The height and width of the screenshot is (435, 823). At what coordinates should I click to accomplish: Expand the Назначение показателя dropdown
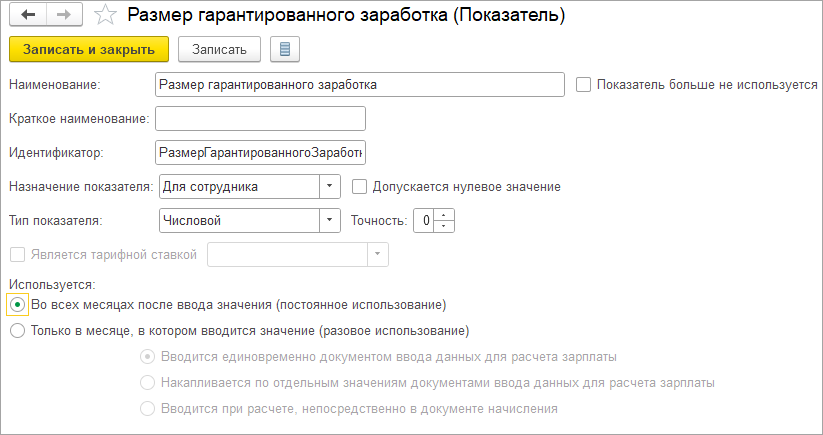click(x=330, y=187)
